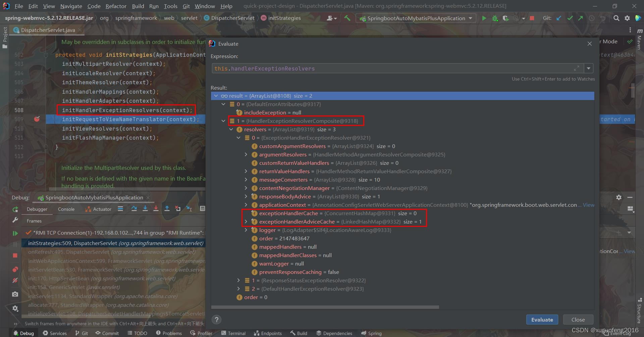Open the Profiler tool window
644x337 pixels.
click(x=201, y=333)
